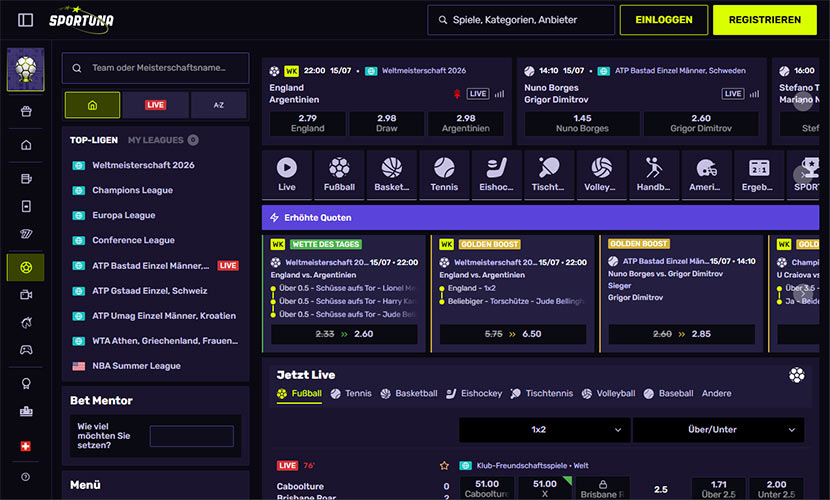
Task: Open the trophy ball tile in left rail
Action: (25, 69)
